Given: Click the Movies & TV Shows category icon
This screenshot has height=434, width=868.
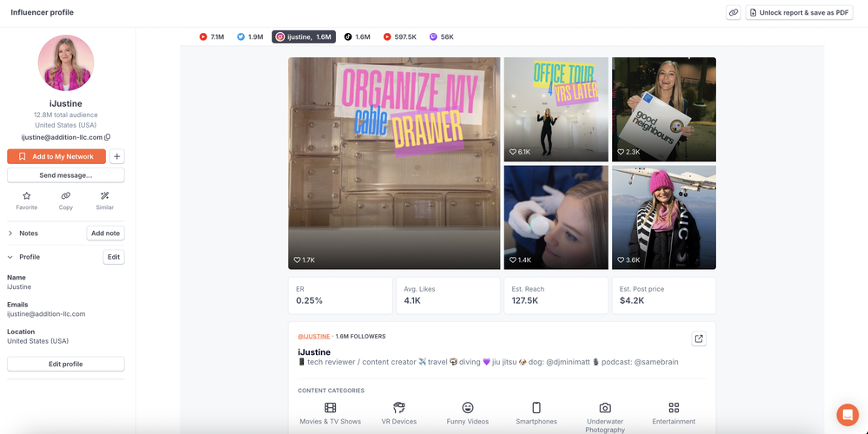Looking at the screenshot, I should point(331,408).
